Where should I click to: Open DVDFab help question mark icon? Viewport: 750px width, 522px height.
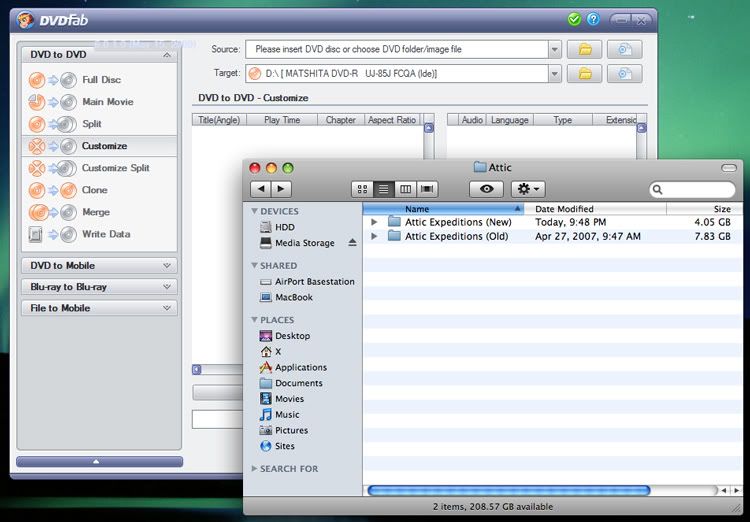[x=593, y=20]
